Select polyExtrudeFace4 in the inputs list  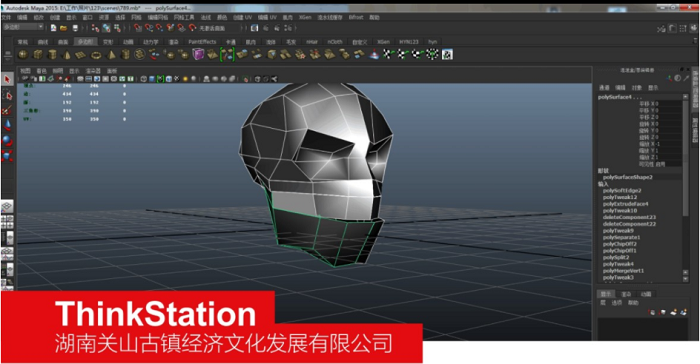point(625,204)
